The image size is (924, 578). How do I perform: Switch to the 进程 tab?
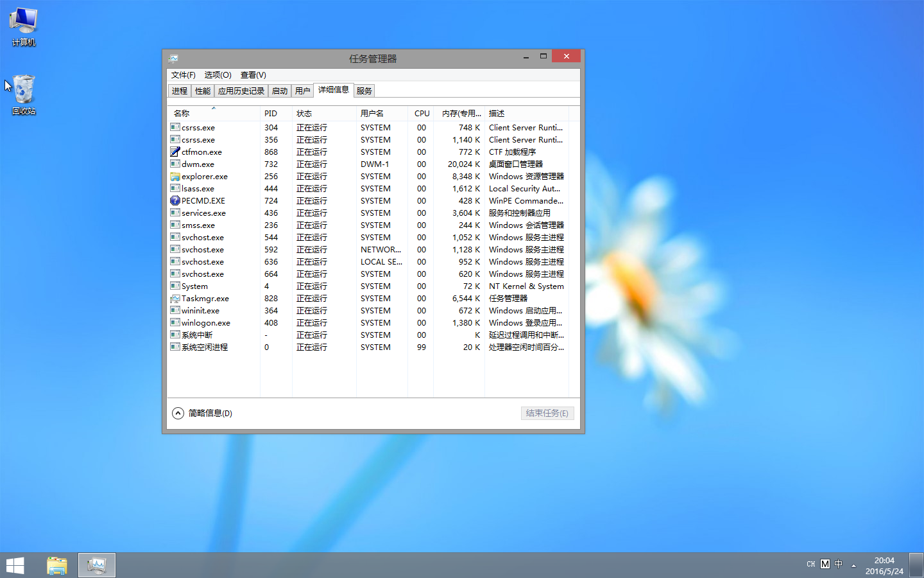[180, 91]
